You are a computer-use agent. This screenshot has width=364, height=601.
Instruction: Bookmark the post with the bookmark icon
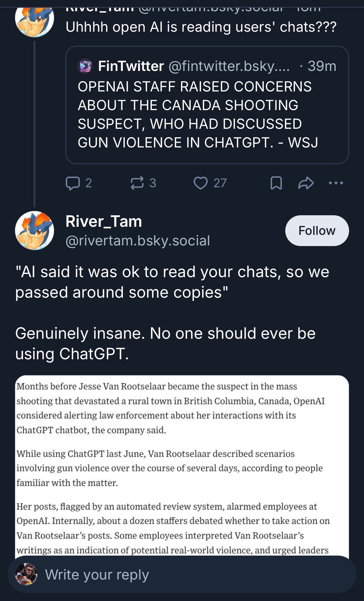click(276, 183)
